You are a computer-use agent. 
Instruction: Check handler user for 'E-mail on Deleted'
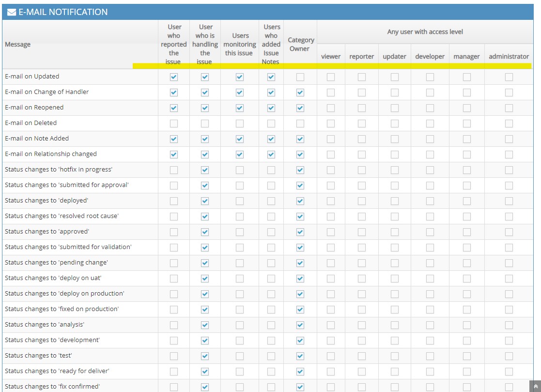click(205, 124)
